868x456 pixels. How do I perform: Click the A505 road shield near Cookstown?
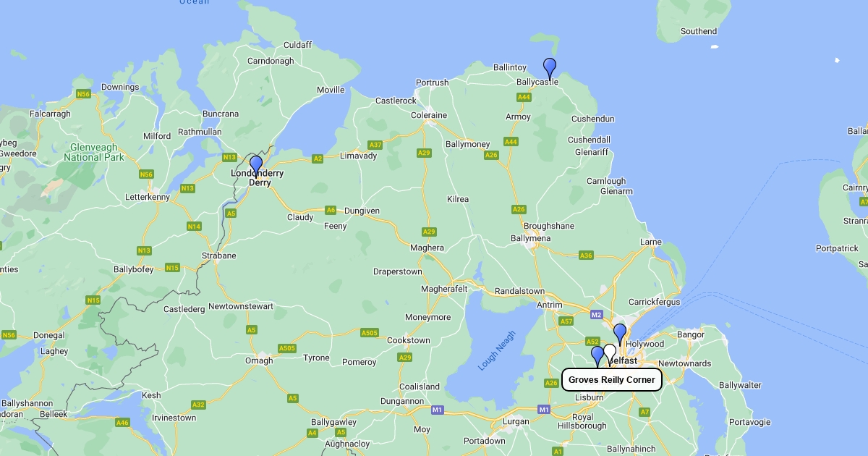click(x=370, y=333)
